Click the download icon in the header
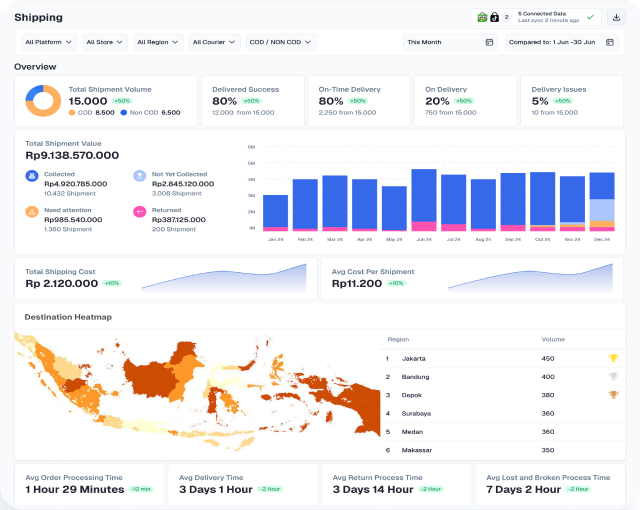 tap(616, 17)
